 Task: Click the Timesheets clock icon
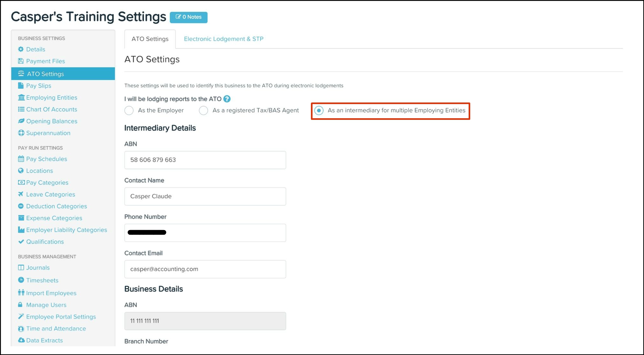click(x=21, y=280)
